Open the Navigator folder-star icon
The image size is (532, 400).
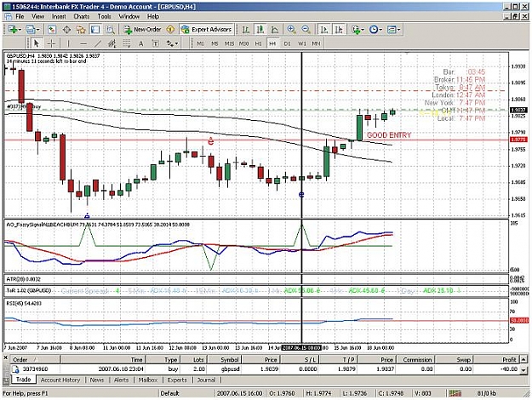point(81,30)
